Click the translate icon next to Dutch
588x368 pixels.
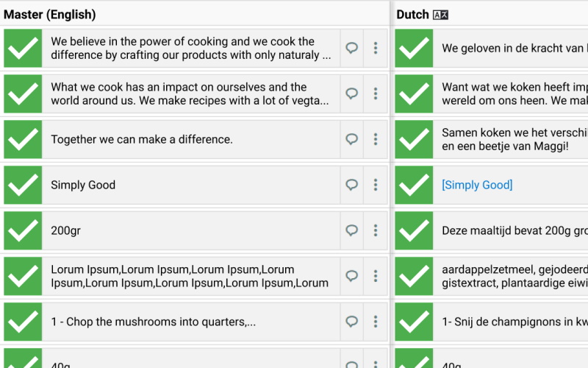(440, 15)
